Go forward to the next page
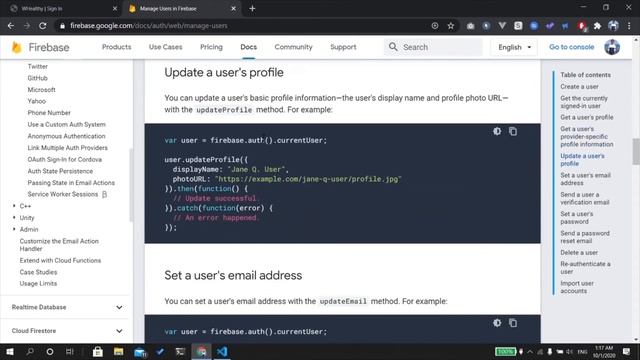 27,26
